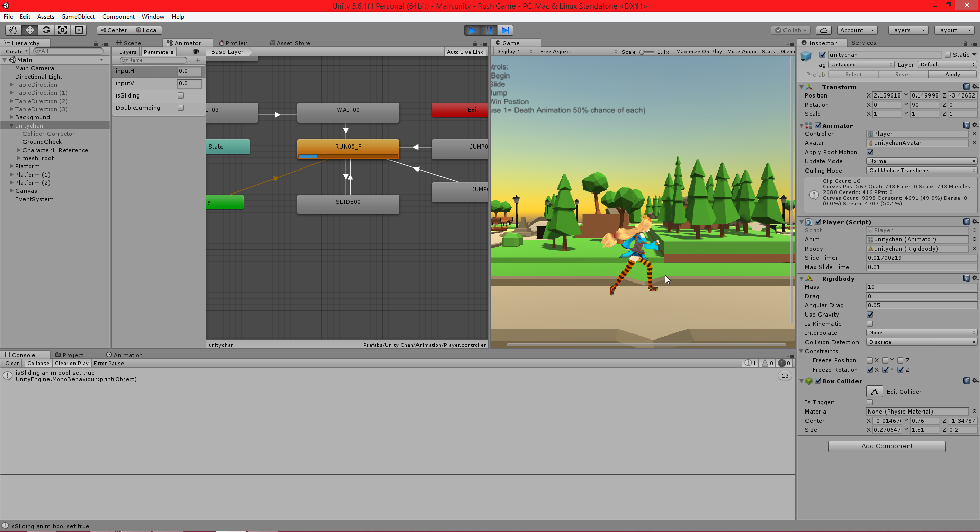Select the Rotate tool in toolbar

46,30
